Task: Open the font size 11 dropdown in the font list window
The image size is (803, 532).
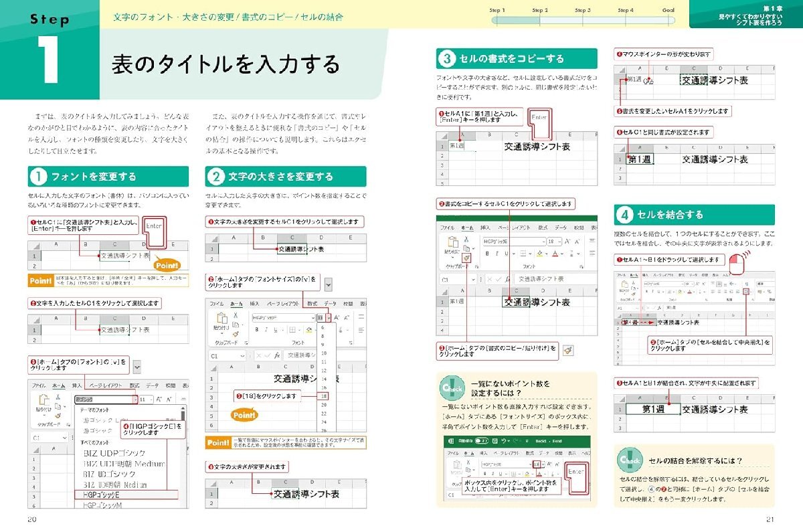Action: [151, 400]
